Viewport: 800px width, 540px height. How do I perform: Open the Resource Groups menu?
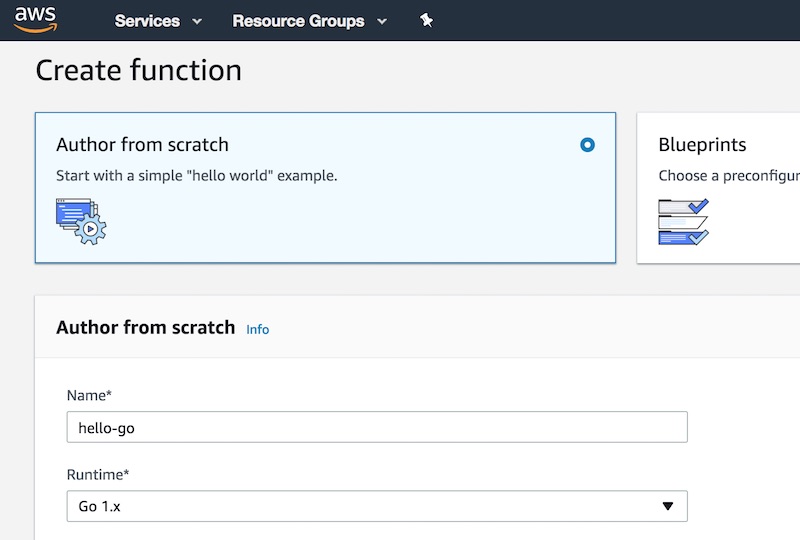[298, 21]
